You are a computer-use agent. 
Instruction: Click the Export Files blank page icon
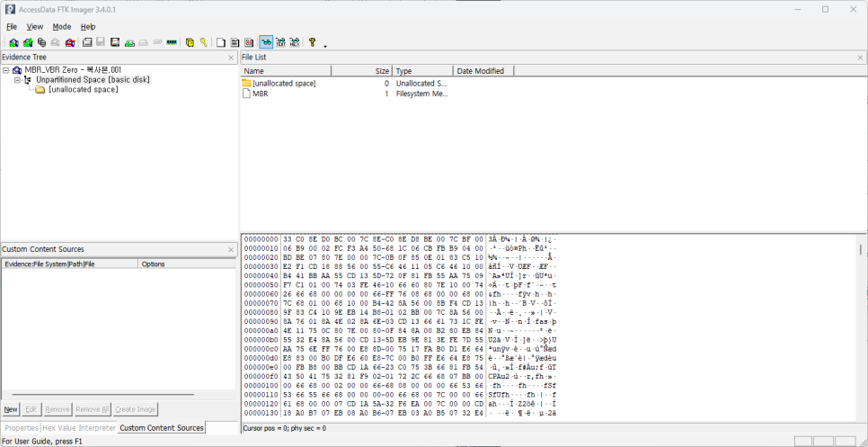click(221, 42)
